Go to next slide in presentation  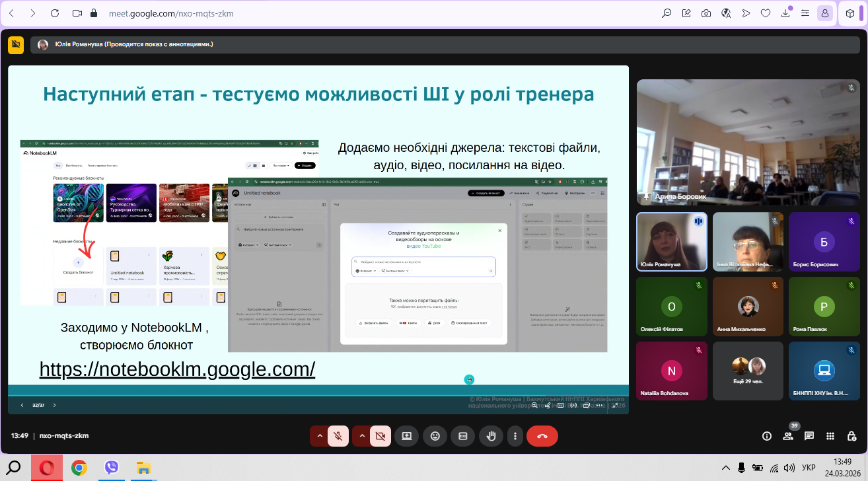[54, 405]
